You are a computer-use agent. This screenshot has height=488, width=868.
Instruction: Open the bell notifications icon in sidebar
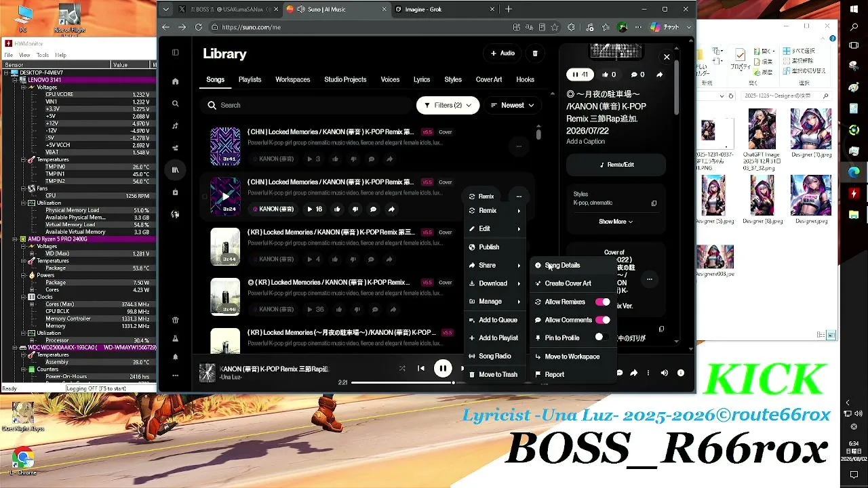click(176, 357)
